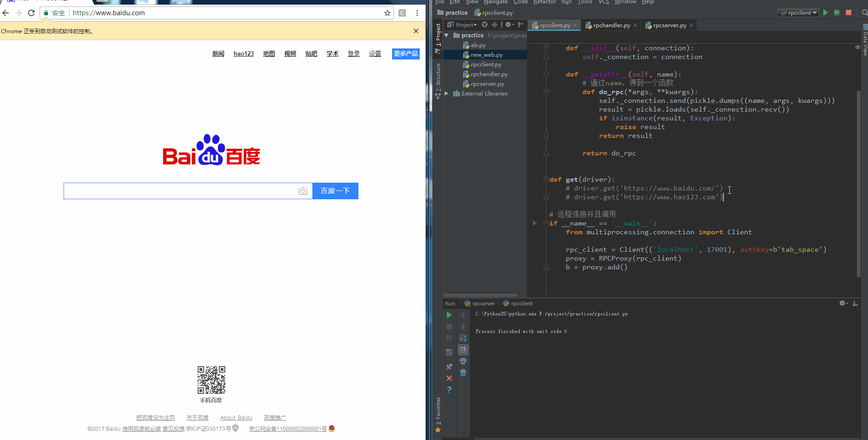
Task: Collapse all with the Project panel collapse icon
Action: coord(494,25)
